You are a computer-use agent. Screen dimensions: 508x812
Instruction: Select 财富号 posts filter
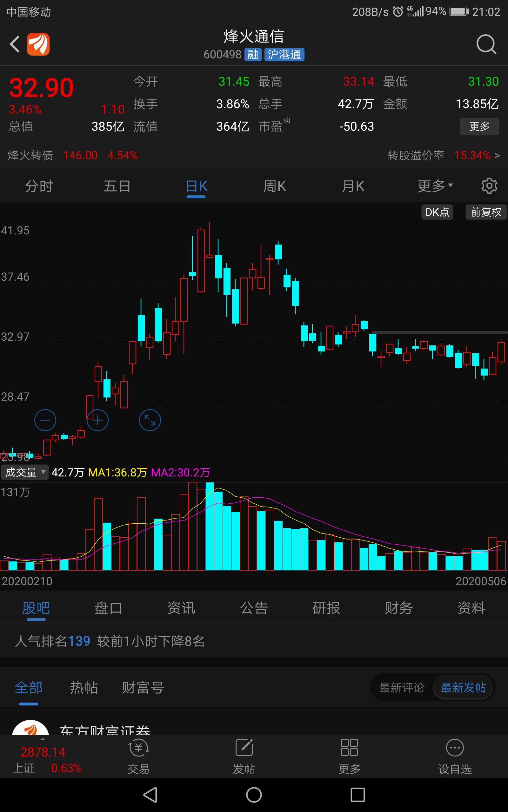click(143, 688)
